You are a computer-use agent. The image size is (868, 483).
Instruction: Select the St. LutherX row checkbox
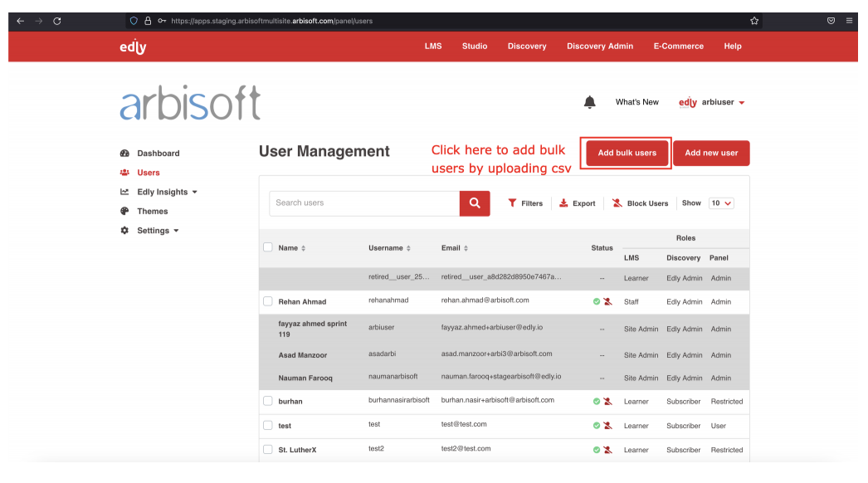pyautogui.click(x=268, y=450)
